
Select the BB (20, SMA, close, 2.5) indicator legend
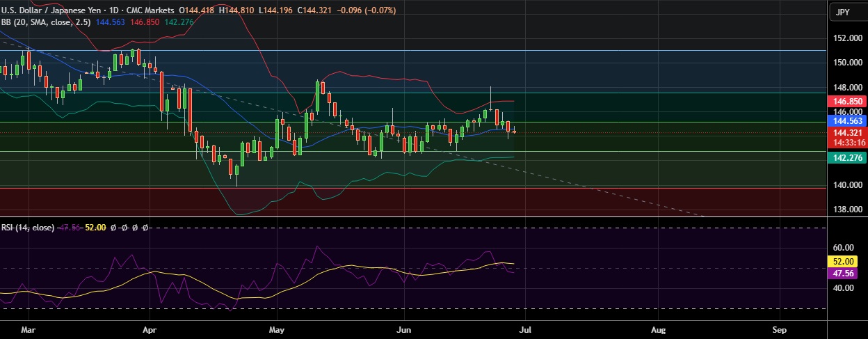(x=46, y=22)
